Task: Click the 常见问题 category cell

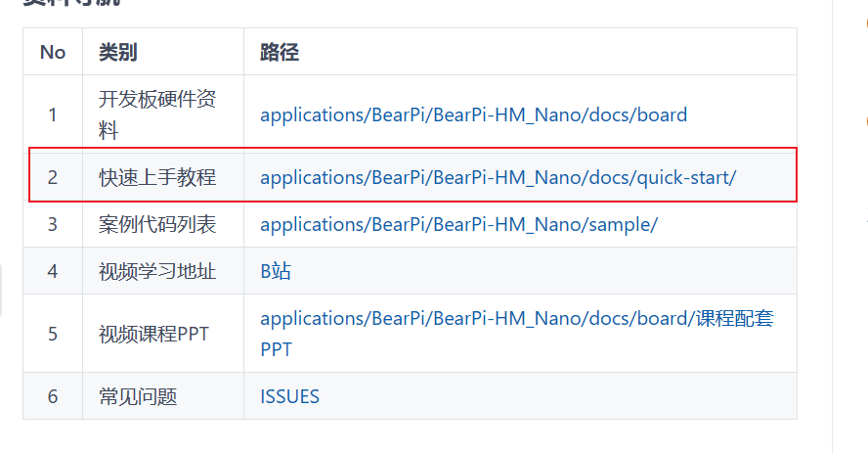Action: coord(138,396)
